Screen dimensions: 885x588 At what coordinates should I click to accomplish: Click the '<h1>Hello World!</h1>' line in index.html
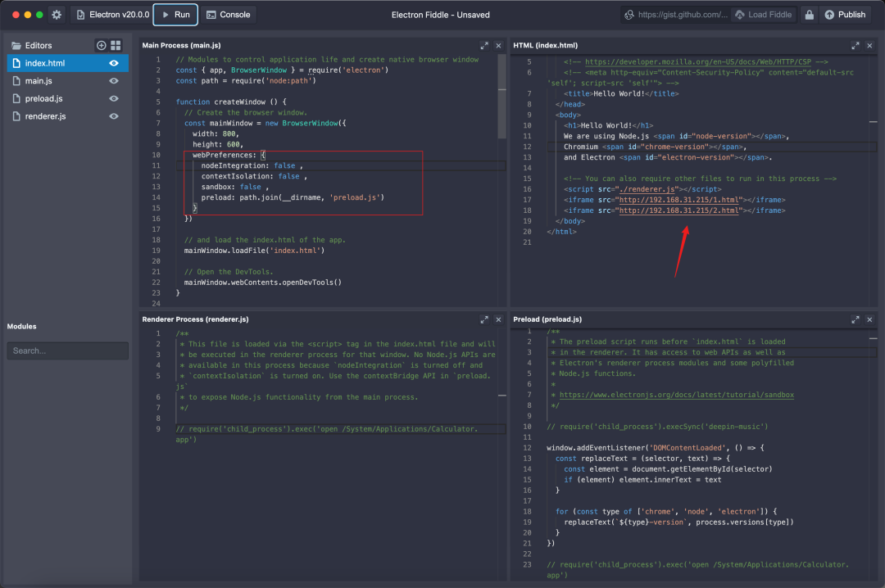[x=608, y=125]
